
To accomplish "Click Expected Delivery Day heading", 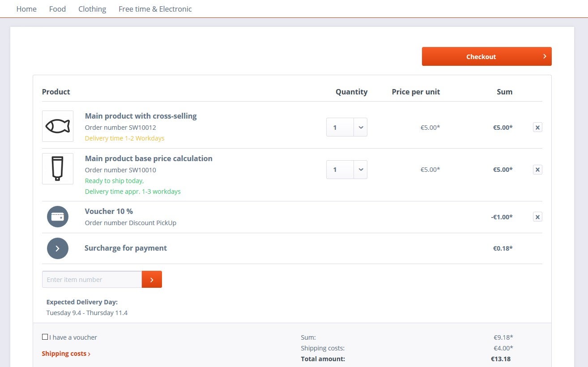I will tap(82, 302).
